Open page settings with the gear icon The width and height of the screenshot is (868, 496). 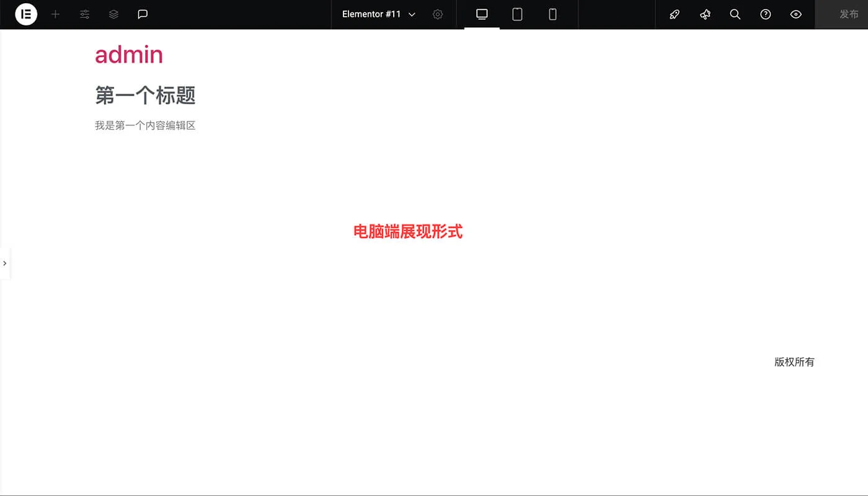point(438,14)
